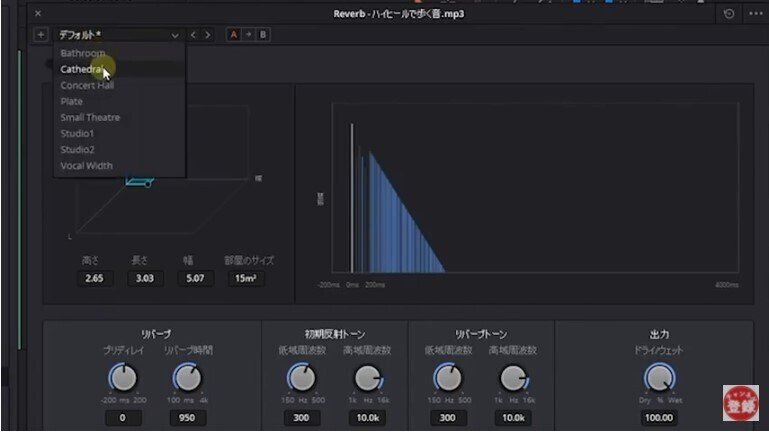Viewport: 769px width, 432px height.
Task: Choose the Bathroom preset
Action: [x=119, y=53]
